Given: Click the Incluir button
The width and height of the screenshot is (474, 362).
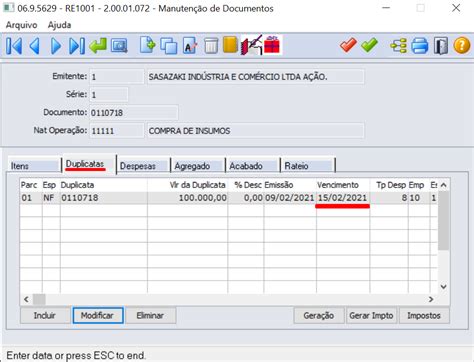Looking at the screenshot, I should click(45, 315).
